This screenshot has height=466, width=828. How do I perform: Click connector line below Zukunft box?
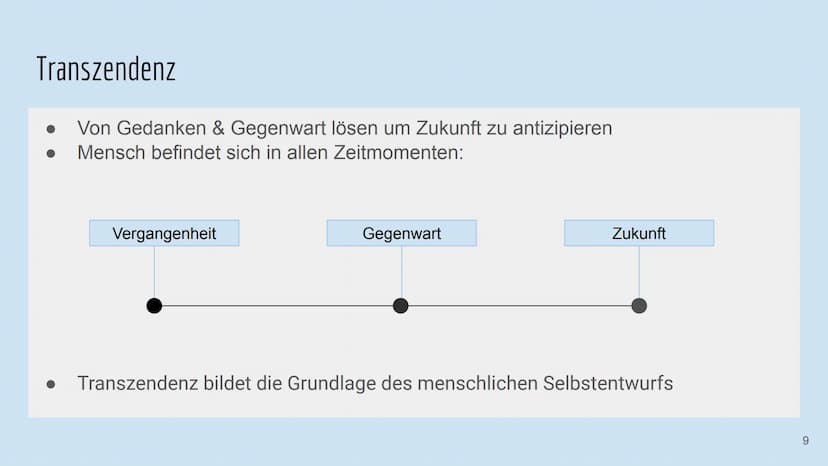pos(639,272)
